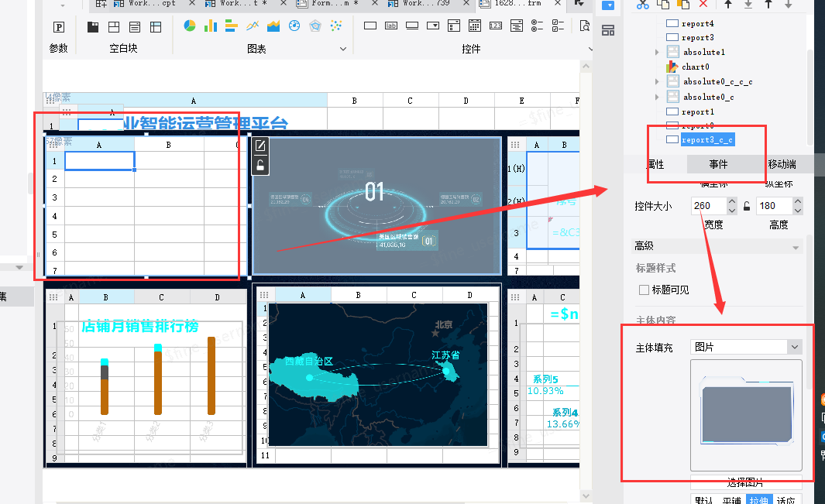
Task: Click the cut scissors icon
Action: pyautogui.click(x=642, y=5)
